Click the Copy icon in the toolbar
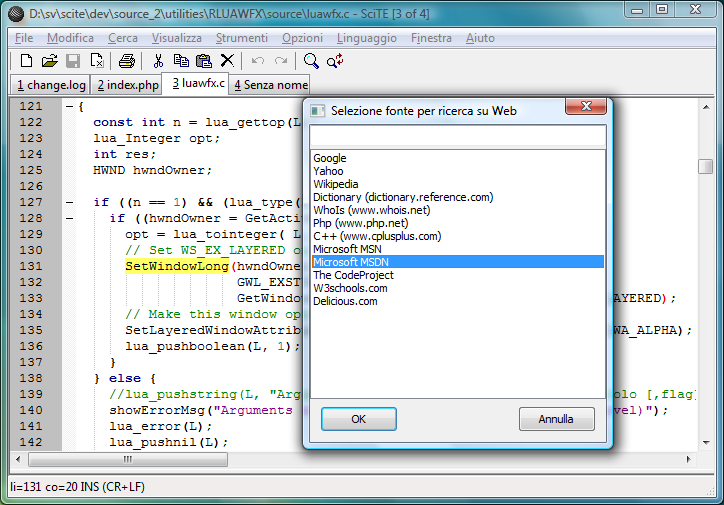 point(181,61)
